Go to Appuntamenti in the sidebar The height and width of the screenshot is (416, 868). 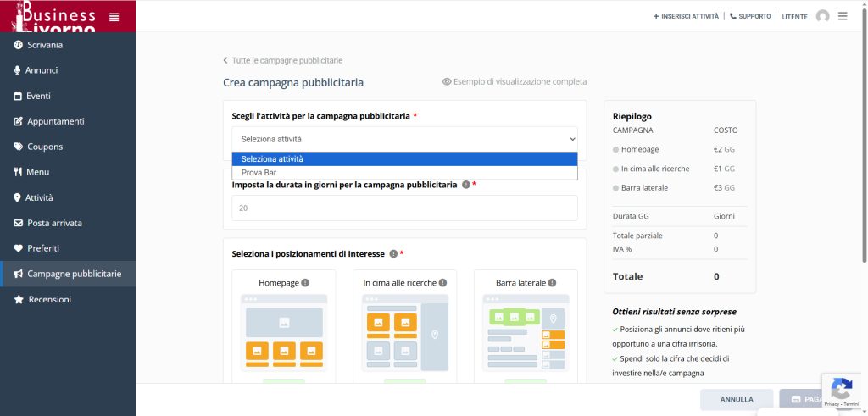pyautogui.click(x=55, y=121)
